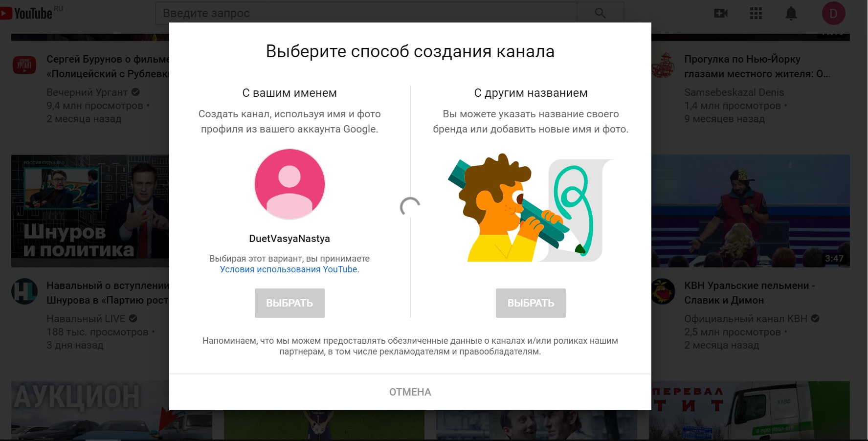Click the КВН channel avatar
The width and height of the screenshot is (868, 441).
point(663,291)
